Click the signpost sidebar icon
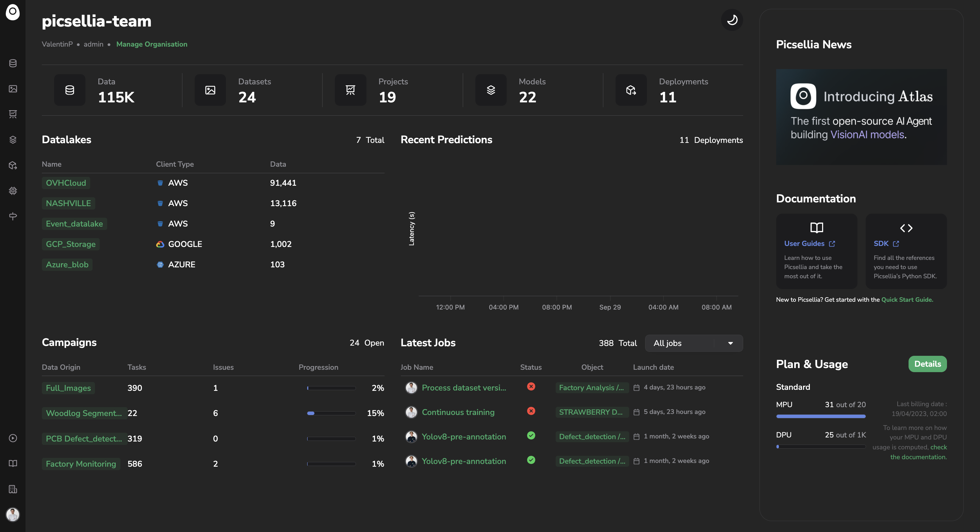This screenshot has height=532, width=980. point(13,216)
